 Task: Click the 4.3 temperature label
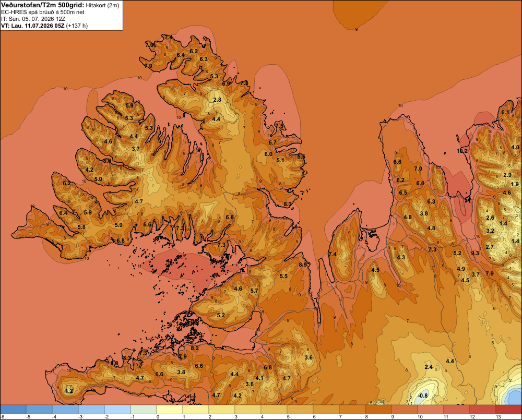click(x=401, y=257)
